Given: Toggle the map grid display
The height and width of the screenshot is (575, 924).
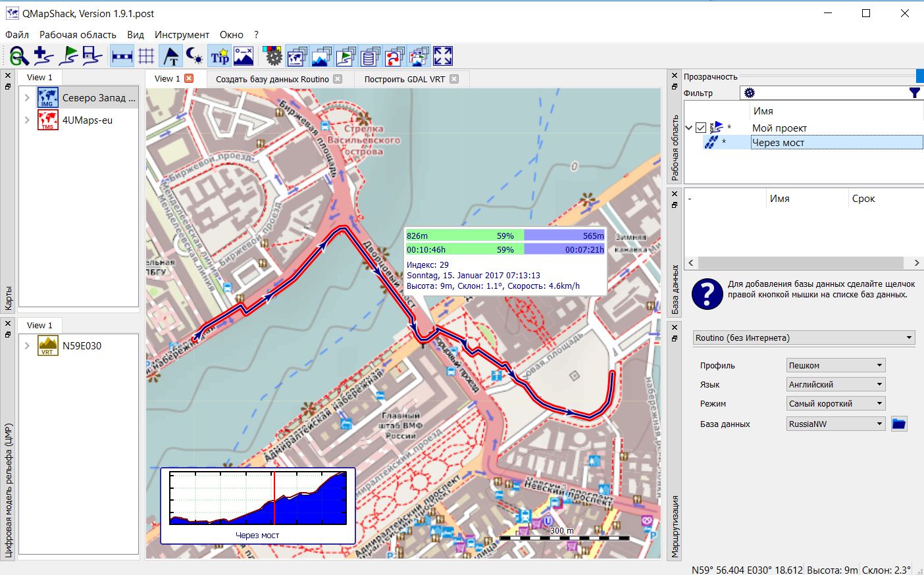Looking at the screenshot, I should point(146,57).
